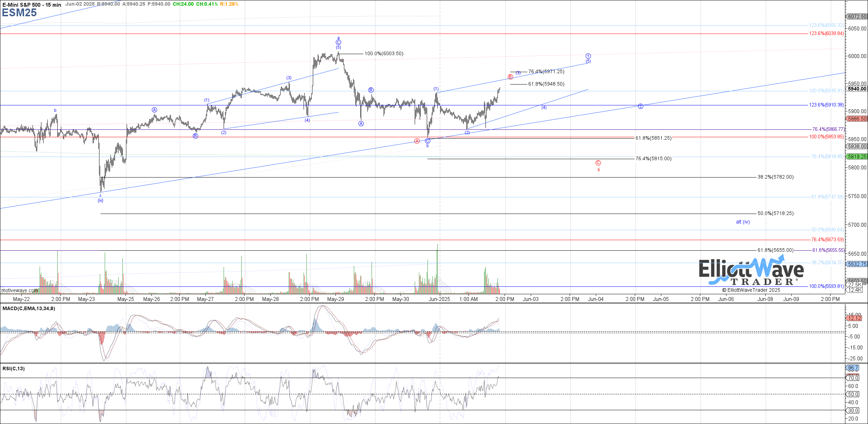
Task: Click the Jun-09 date on time axis
Action: pyautogui.click(x=791, y=299)
